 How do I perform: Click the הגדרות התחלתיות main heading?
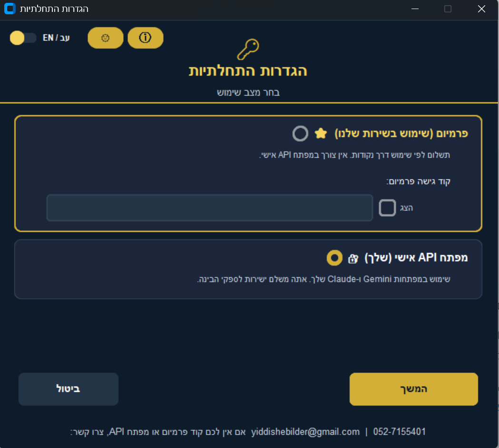(x=248, y=71)
